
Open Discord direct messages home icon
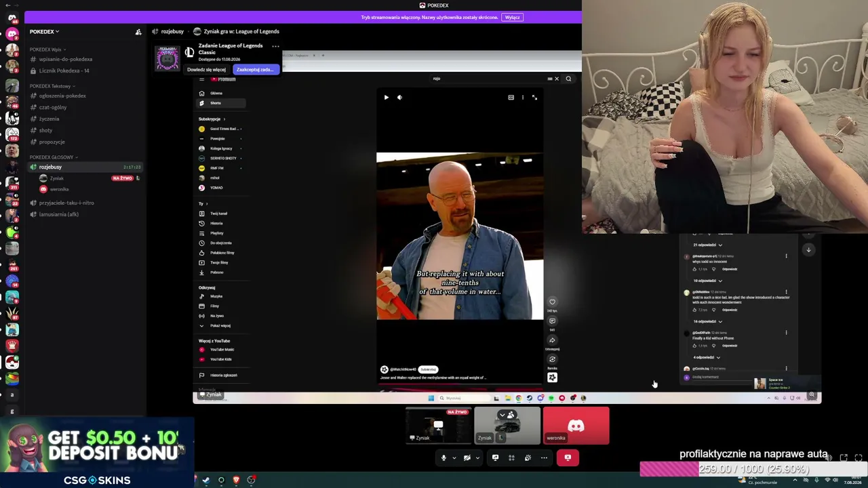click(x=12, y=18)
